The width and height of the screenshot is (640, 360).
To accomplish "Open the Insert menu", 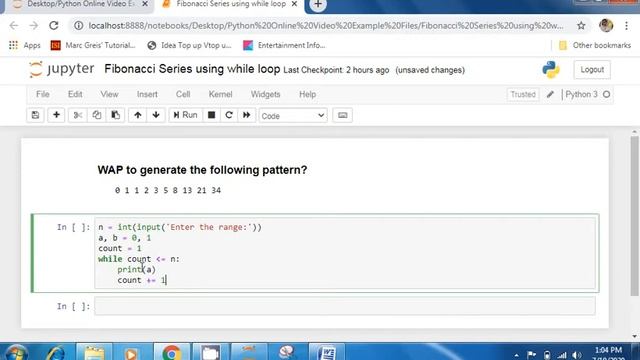I will 147,94.
